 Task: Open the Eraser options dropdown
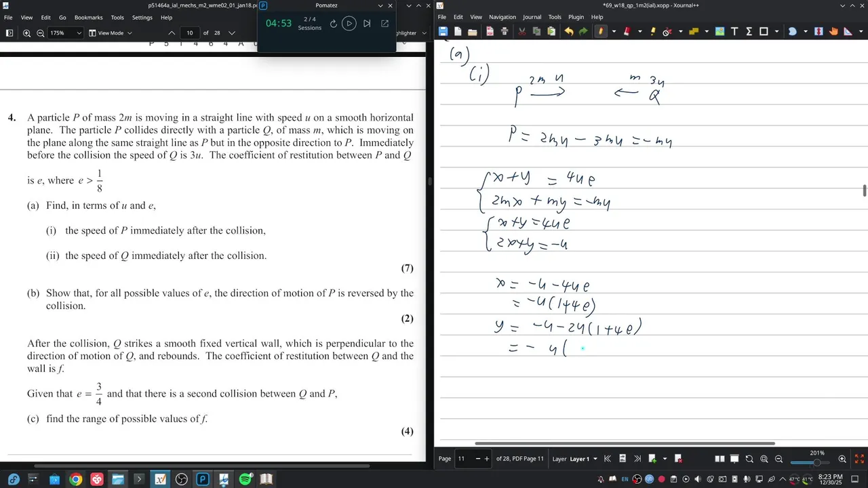[640, 31]
